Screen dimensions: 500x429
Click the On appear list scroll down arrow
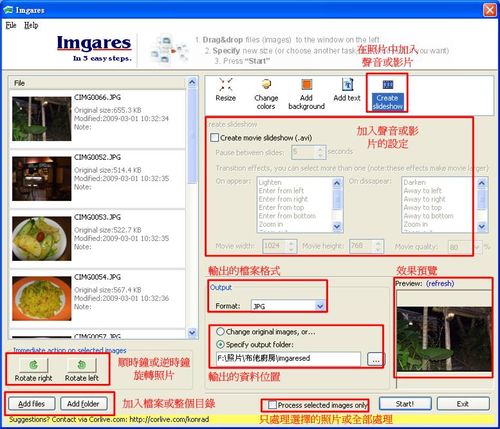pos(337,227)
